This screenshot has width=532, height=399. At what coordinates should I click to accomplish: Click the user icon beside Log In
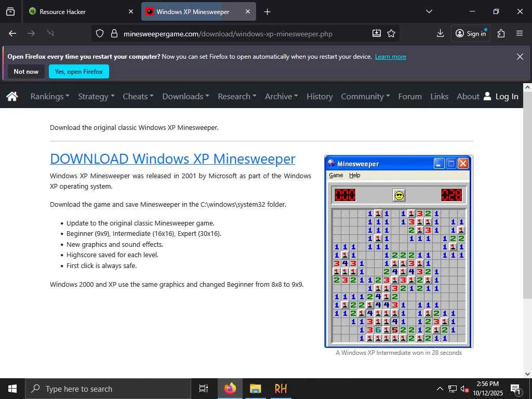click(487, 96)
